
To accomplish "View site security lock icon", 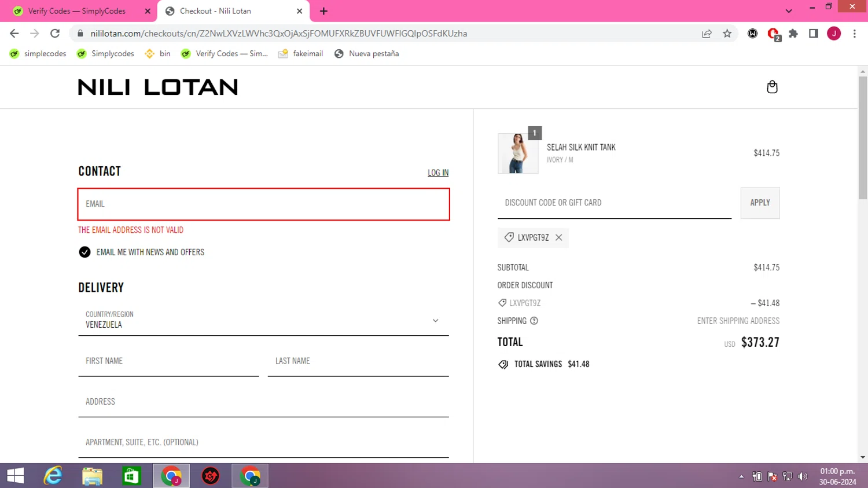I will [x=80, y=34].
